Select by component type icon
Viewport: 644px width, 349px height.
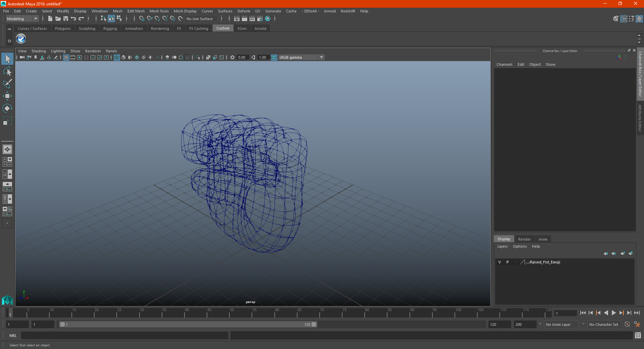tap(119, 19)
